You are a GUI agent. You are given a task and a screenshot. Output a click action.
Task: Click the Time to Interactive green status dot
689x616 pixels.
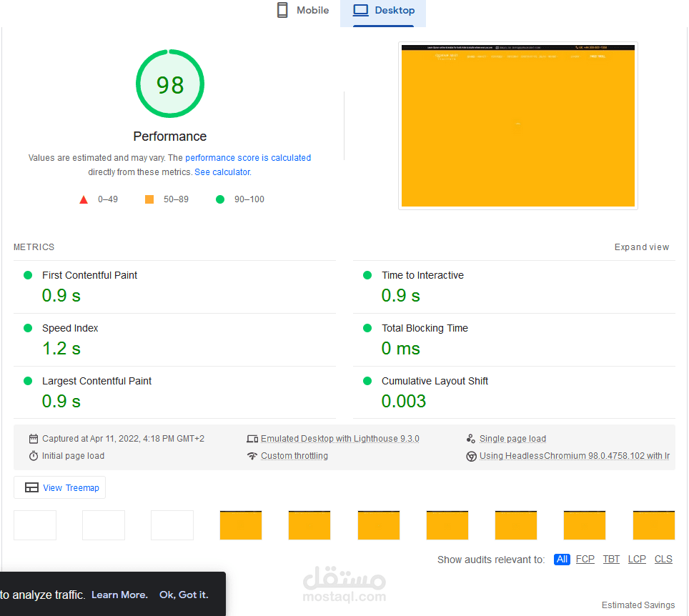[x=367, y=275]
